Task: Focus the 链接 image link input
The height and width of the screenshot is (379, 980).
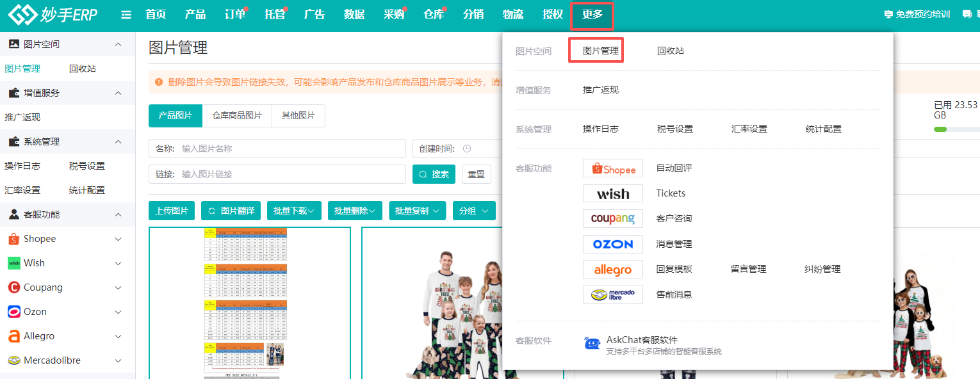Action: [277, 174]
